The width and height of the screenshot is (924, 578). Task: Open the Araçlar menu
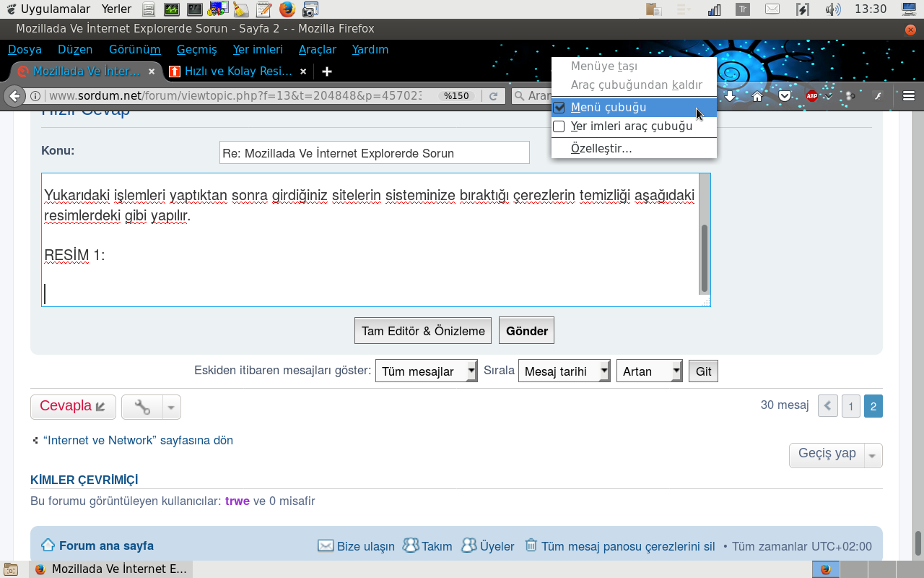coord(318,50)
